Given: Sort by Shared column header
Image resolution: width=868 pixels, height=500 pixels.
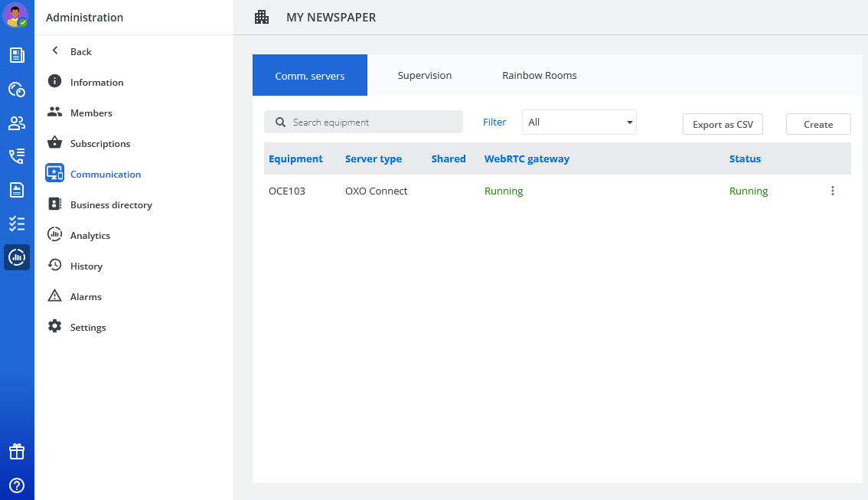Looking at the screenshot, I should click(x=449, y=159).
